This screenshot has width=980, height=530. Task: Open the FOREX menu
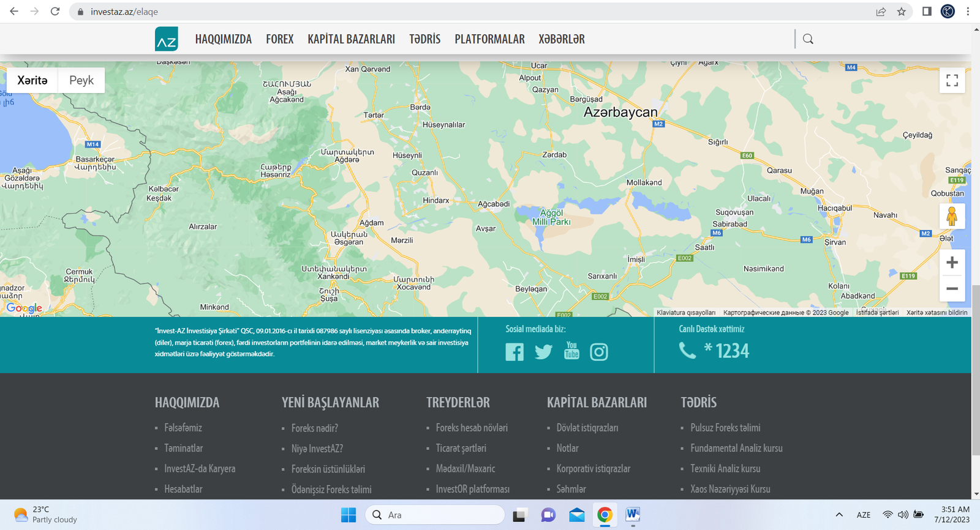[x=279, y=39]
